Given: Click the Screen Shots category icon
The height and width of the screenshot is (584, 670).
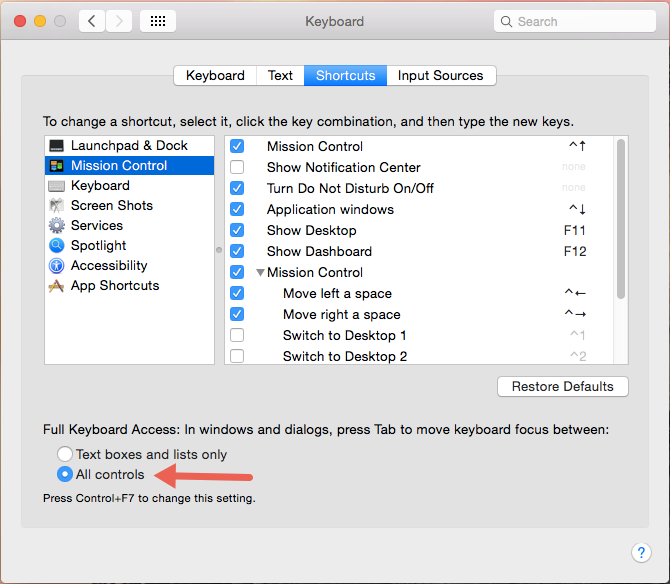Looking at the screenshot, I should 57,206.
